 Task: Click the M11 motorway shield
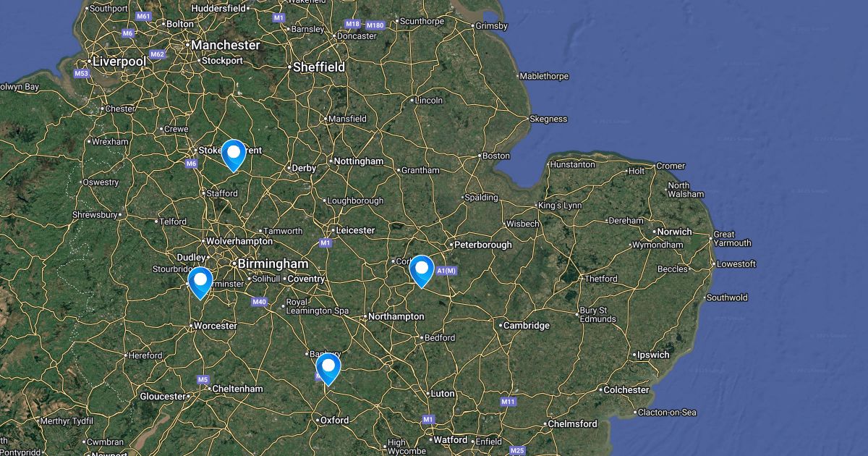(509, 401)
